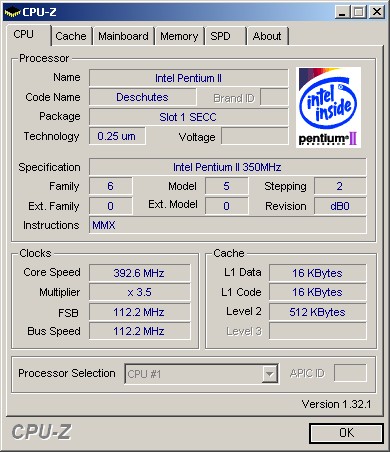Click the empty Voltage field
The image size is (390, 452).
coord(255,136)
